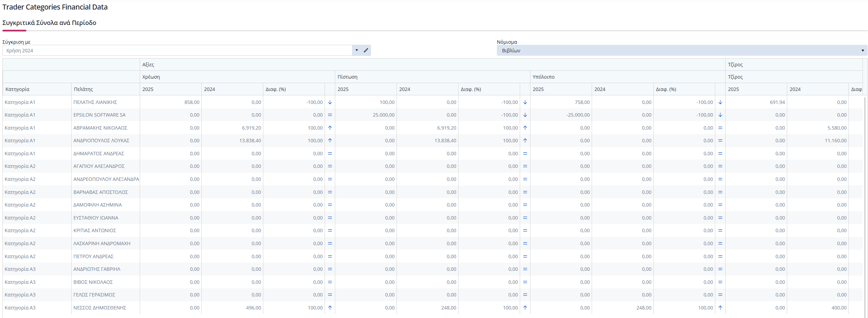Click Πίστωση up arrow for ΑΝΔΡΙΟΠΟΥΛΟΣ ΛΟΥΚΑΣ
This screenshot has width=868, height=318.
[x=525, y=141]
